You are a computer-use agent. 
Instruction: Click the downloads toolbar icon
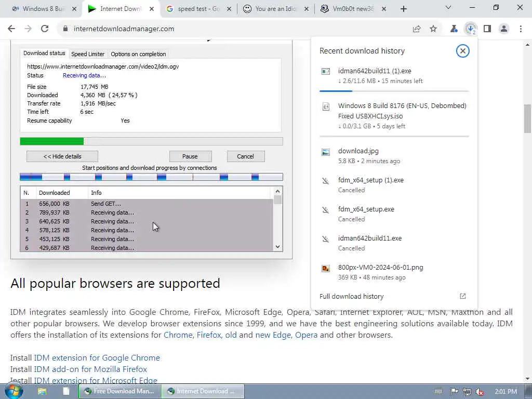point(471,29)
